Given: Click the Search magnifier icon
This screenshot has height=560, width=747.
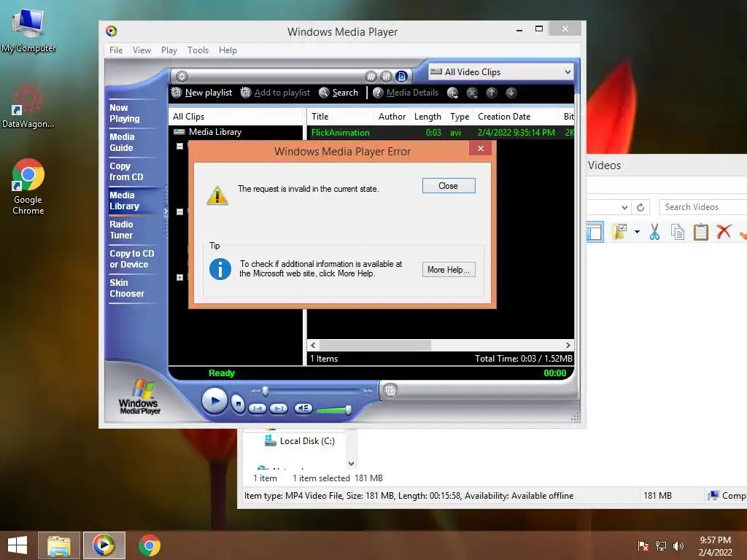Looking at the screenshot, I should pyautogui.click(x=324, y=93).
